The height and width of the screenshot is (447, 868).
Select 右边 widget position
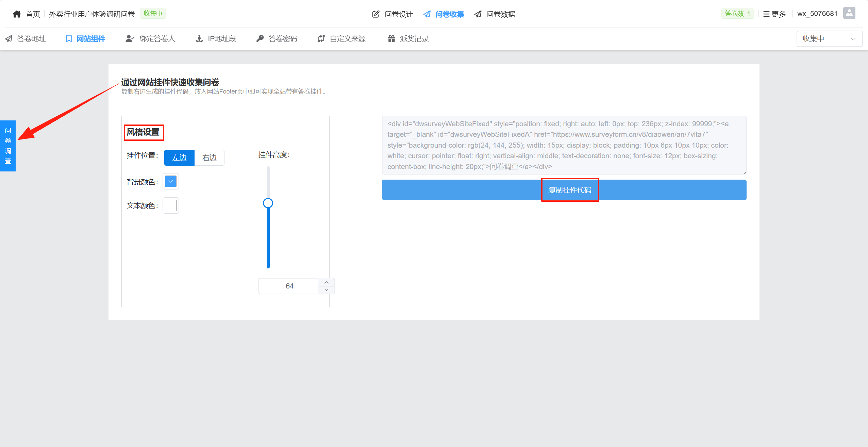(209, 158)
